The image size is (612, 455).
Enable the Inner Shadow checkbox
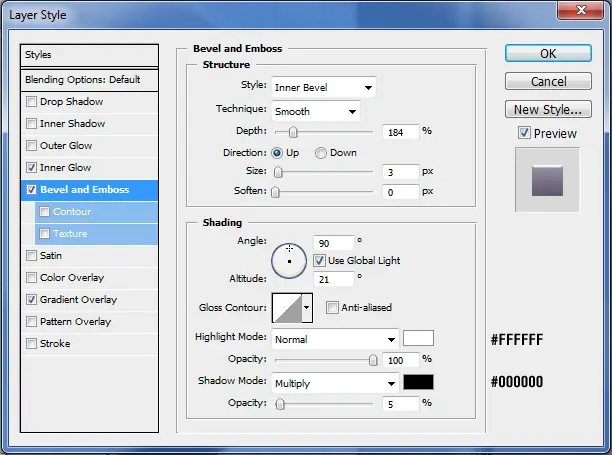pyautogui.click(x=31, y=124)
